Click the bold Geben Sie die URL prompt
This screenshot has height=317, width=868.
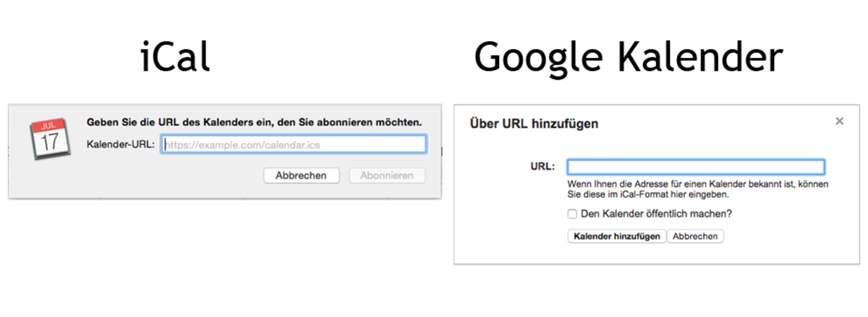pyautogui.click(x=254, y=122)
